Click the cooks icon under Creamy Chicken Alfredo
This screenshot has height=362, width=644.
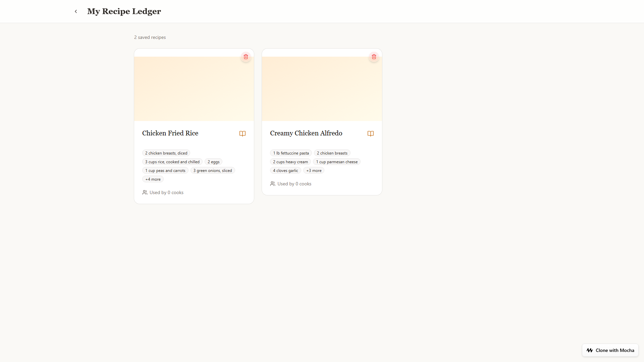[x=273, y=184]
